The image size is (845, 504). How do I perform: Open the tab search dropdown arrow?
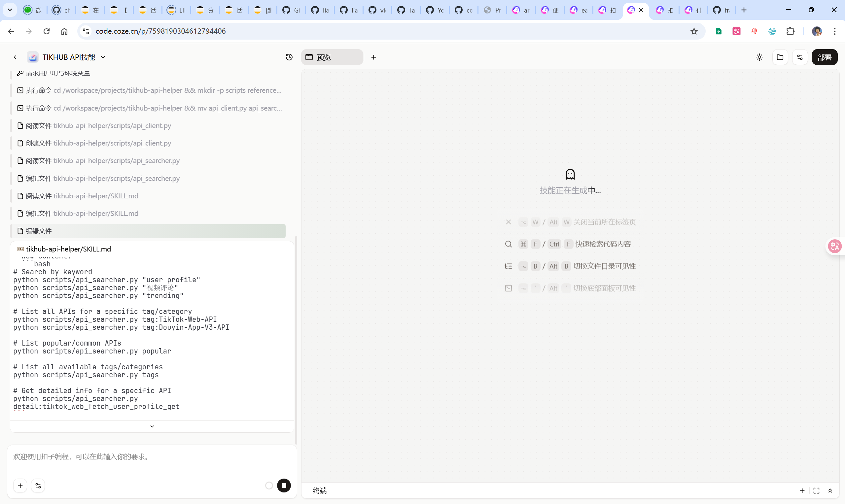(x=10, y=10)
